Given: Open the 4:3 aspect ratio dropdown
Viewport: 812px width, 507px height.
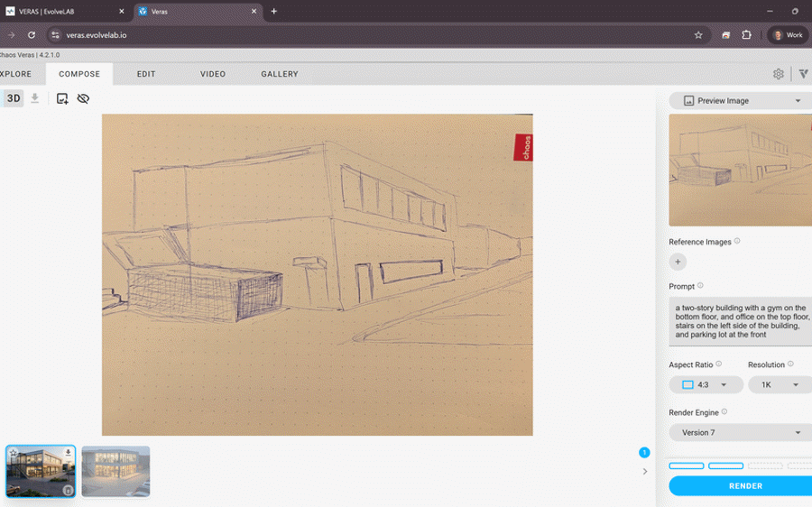Looking at the screenshot, I should (x=706, y=385).
